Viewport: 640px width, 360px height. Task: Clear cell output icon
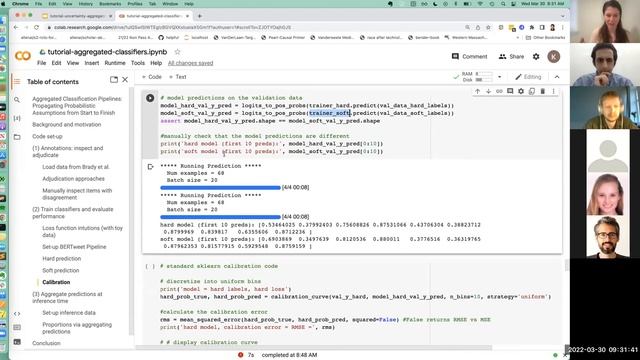point(150,167)
